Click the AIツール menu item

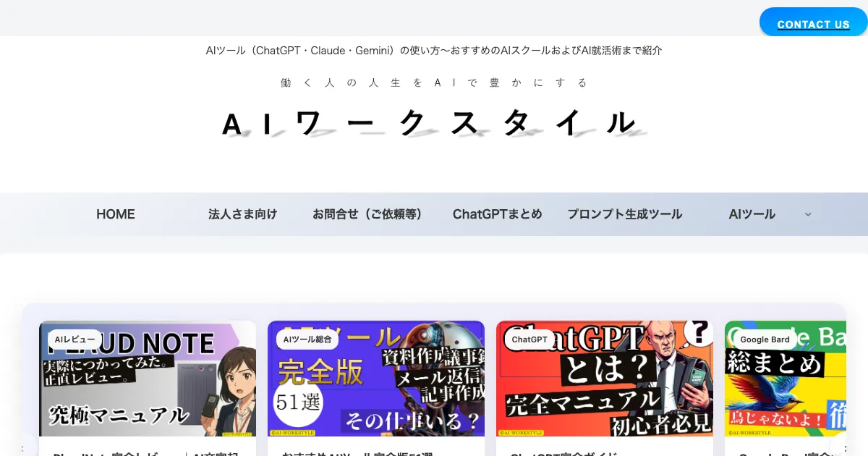coord(752,214)
